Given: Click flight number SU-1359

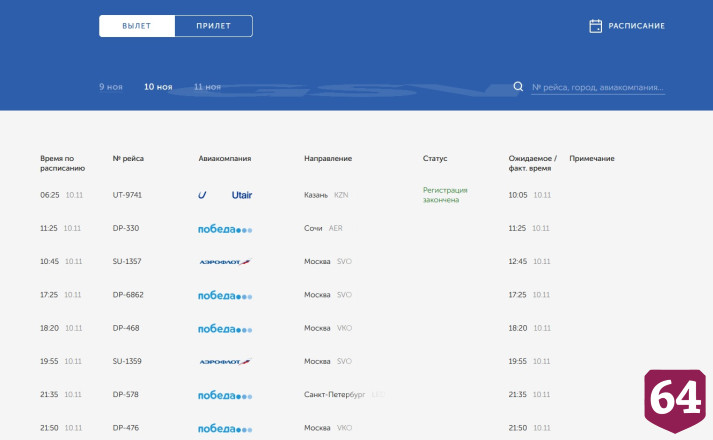Looking at the screenshot, I should point(127,361).
